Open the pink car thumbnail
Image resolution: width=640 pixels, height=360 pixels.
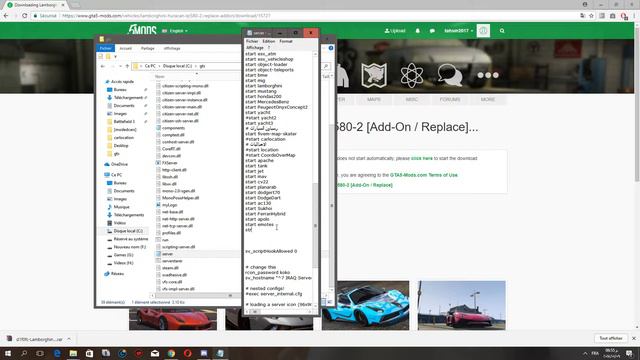coord(462,305)
